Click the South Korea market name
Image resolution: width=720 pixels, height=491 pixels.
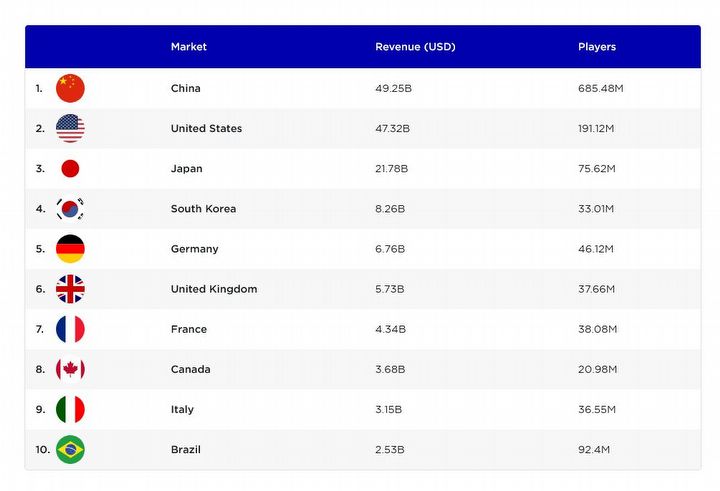click(x=203, y=209)
